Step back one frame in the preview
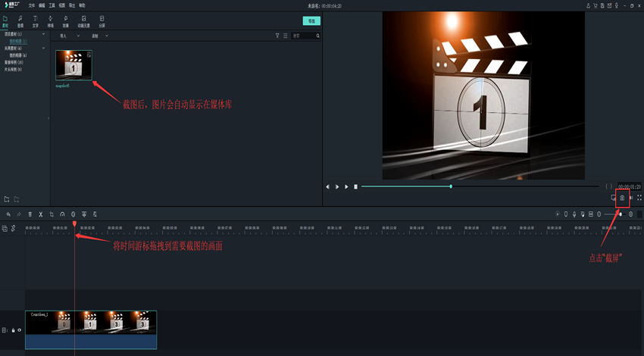The width and height of the screenshot is (644, 356). tap(327, 187)
